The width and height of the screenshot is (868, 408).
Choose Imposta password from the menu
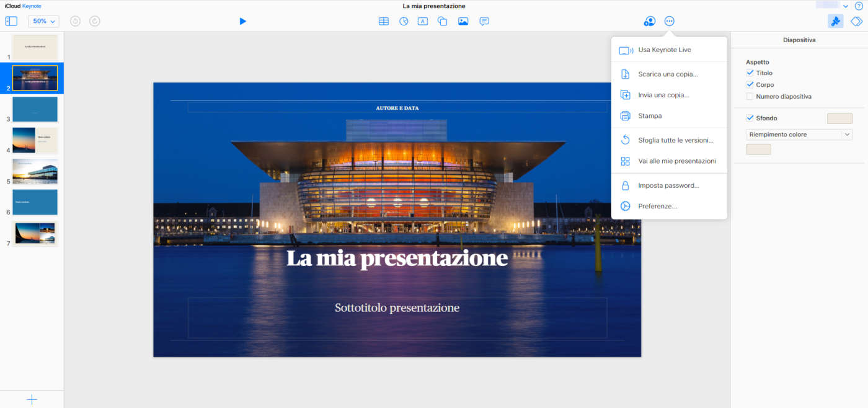(667, 185)
